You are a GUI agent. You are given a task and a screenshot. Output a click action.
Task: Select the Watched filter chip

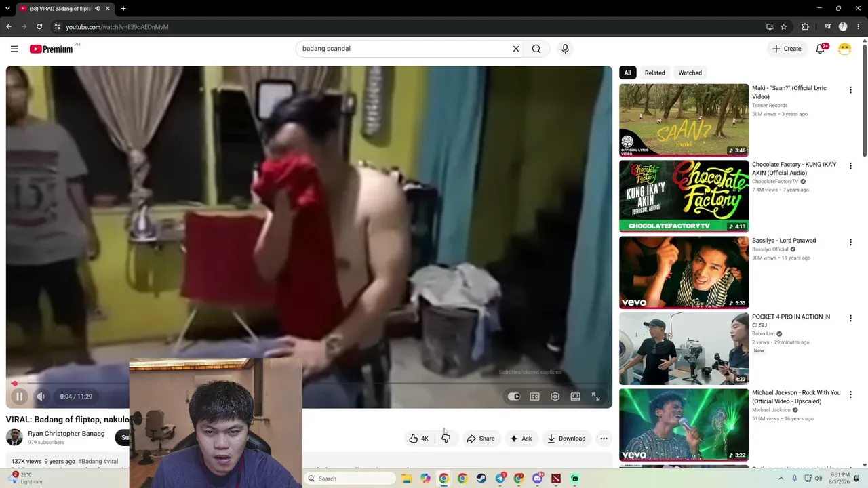690,73
